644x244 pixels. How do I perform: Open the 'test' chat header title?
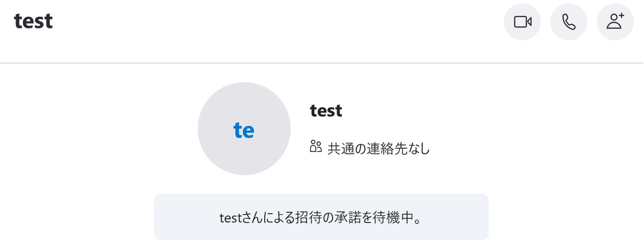(33, 21)
